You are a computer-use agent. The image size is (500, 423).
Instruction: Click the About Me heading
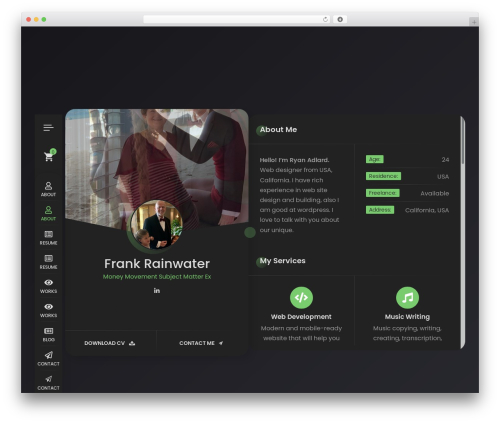click(x=278, y=130)
